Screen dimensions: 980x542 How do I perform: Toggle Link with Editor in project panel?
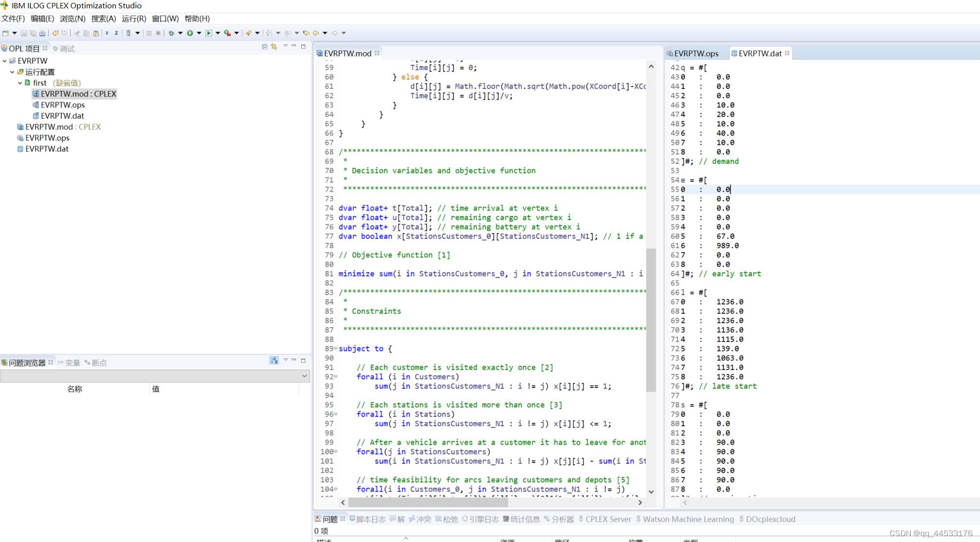pos(274,46)
